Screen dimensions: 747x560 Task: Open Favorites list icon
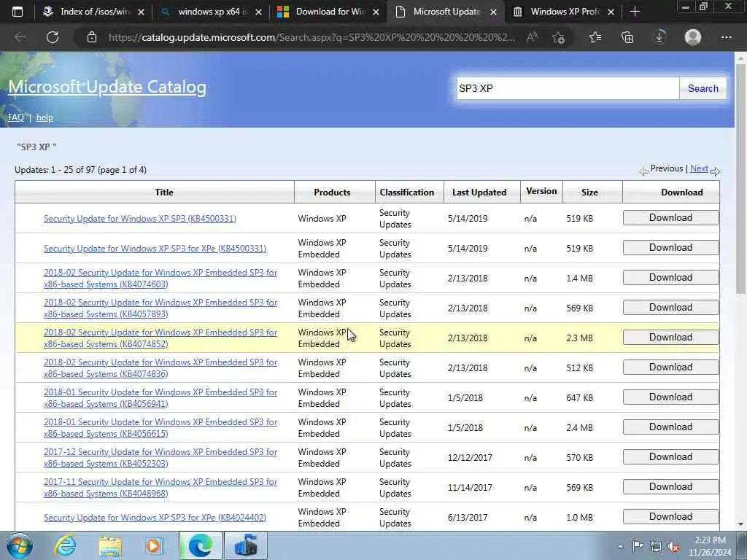pyautogui.click(x=595, y=37)
